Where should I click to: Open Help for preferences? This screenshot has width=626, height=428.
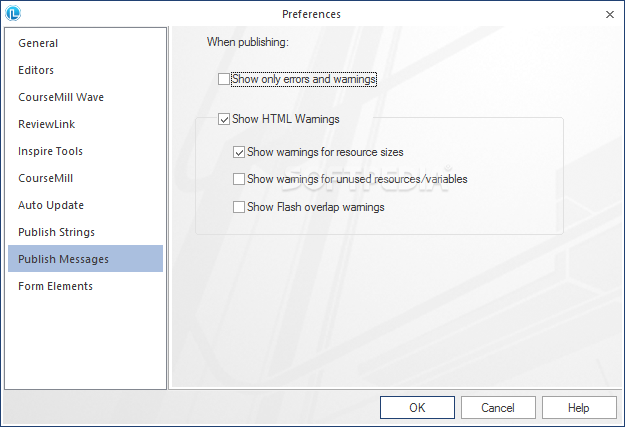click(x=579, y=408)
